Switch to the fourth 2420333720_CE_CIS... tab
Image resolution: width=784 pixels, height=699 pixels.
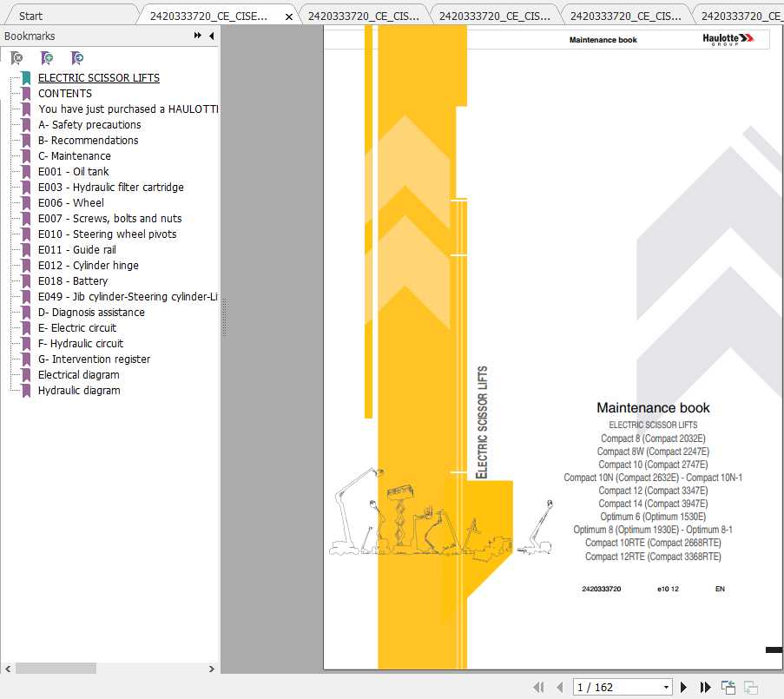625,16
